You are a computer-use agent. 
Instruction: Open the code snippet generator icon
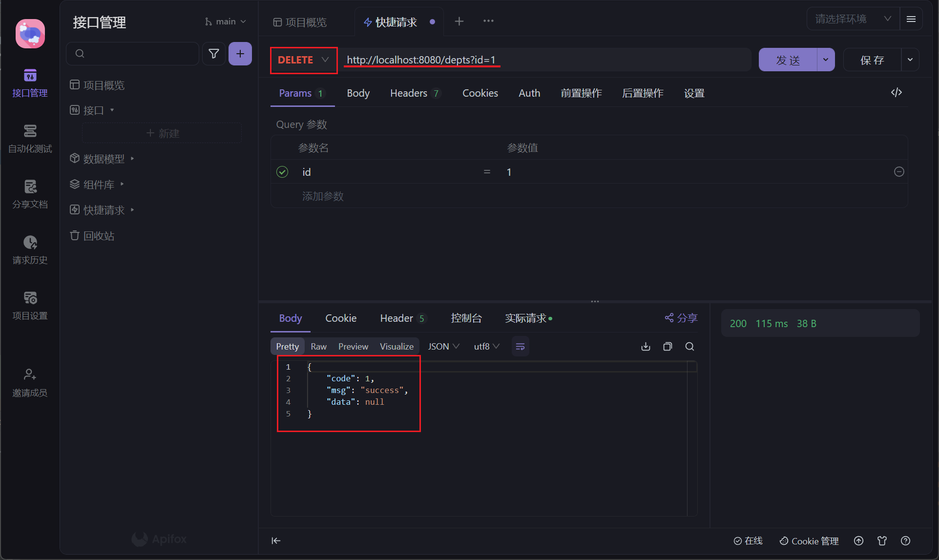tap(896, 93)
